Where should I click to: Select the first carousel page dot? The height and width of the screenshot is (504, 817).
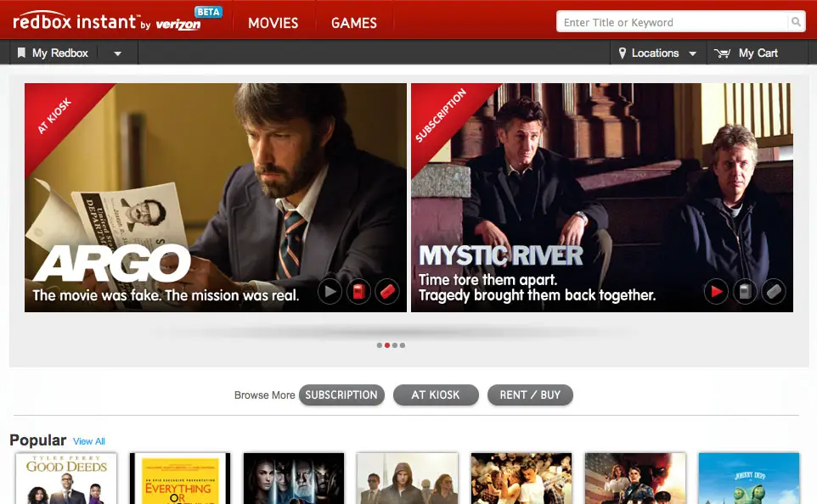[x=380, y=345]
